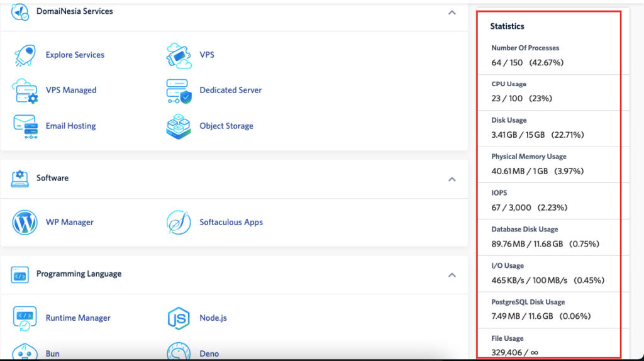Click the Software section laptop icon
The height and width of the screenshot is (361, 644).
[x=19, y=179]
